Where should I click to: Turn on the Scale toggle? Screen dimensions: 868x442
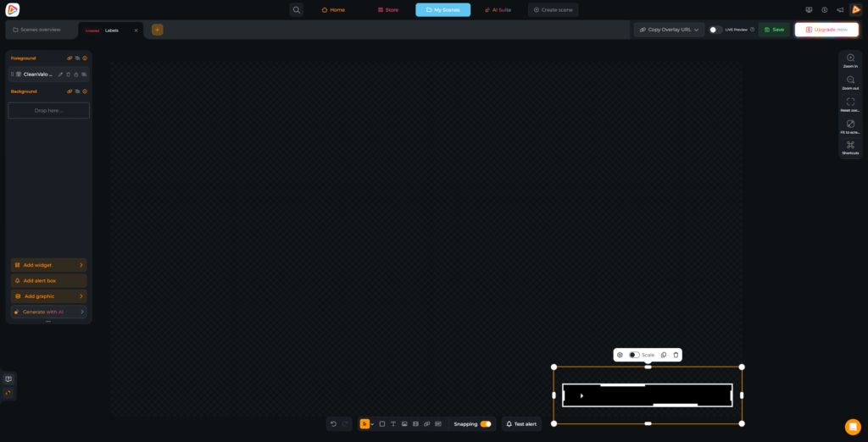point(634,355)
